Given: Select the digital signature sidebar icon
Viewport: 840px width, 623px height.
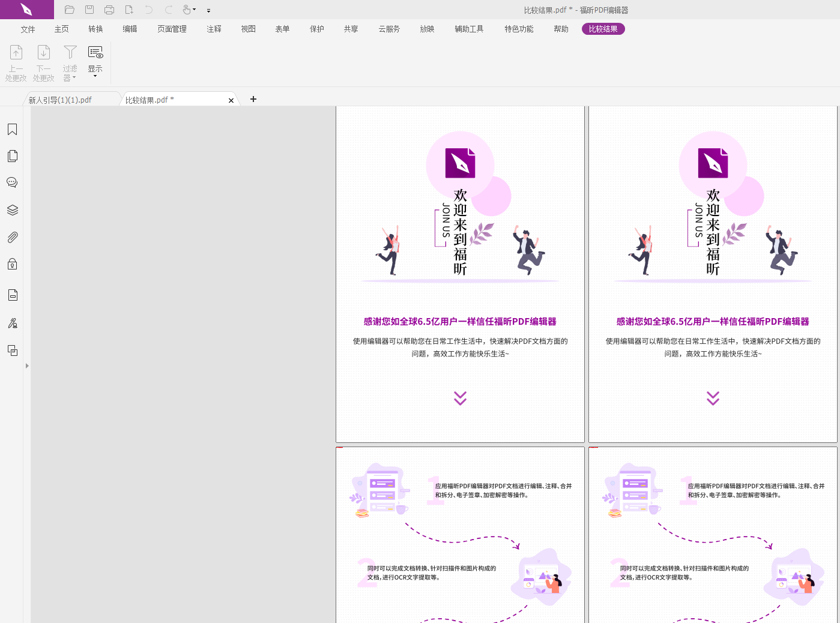Looking at the screenshot, I should click(12, 323).
